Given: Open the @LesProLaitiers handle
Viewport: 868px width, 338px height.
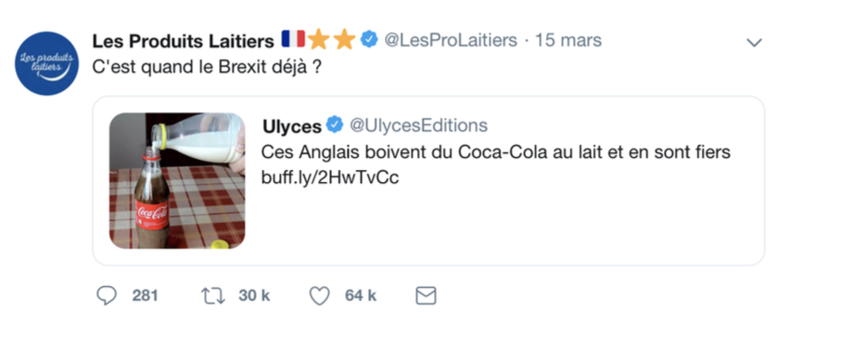Looking at the screenshot, I should (450, 41).
